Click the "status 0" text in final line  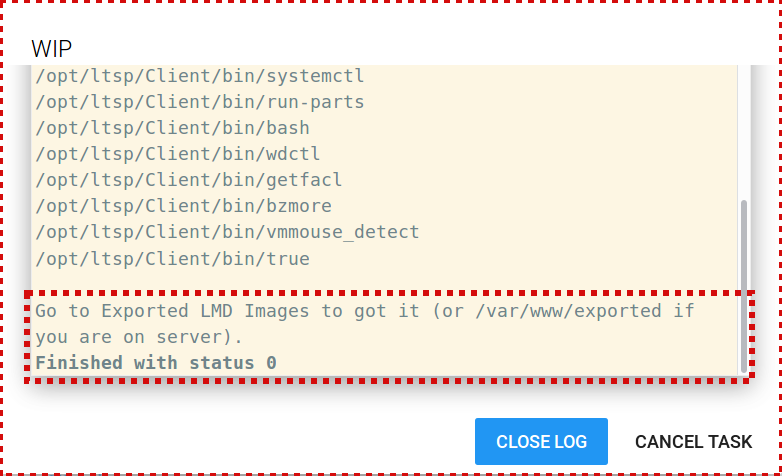pyautogui.click(x=233, y=362)
